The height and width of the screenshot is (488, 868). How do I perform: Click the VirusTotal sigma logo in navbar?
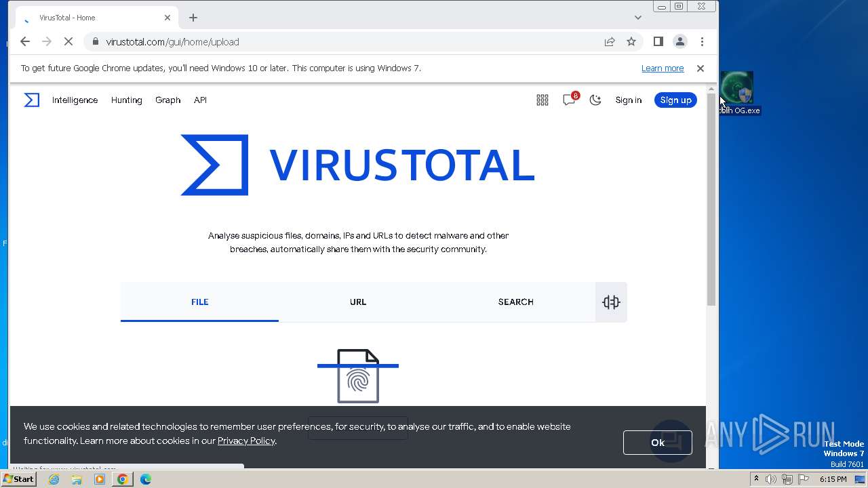point(32,100)
